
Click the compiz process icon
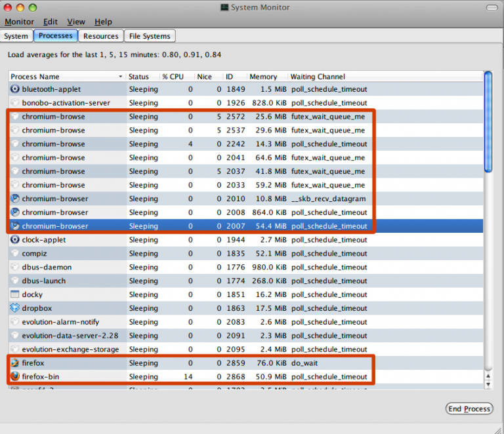pos(15,254)
